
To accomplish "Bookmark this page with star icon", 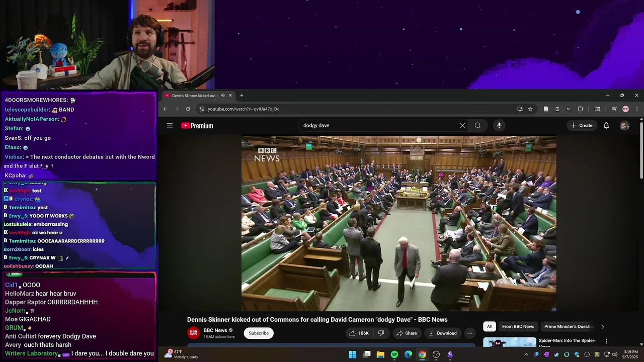I will pyautogui.click(x=530, y=109).
